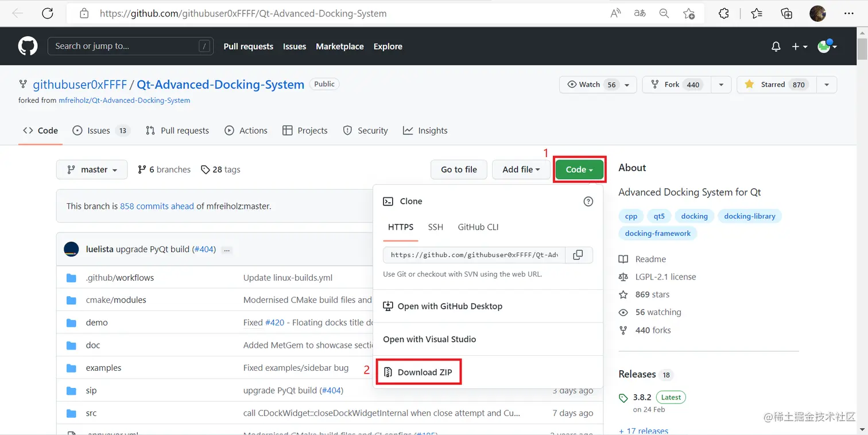Click the Search or jump to field
868x435 pixels.
point(130,46)
